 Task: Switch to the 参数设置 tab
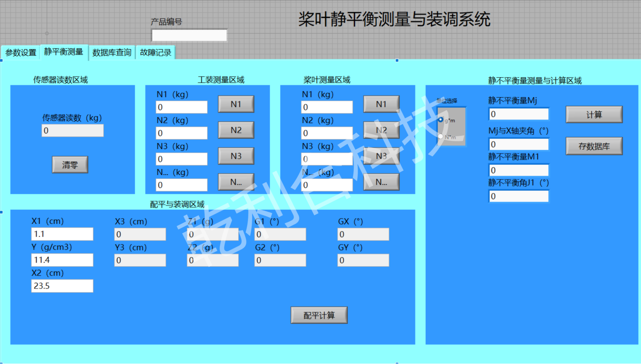tap(21, 53)
